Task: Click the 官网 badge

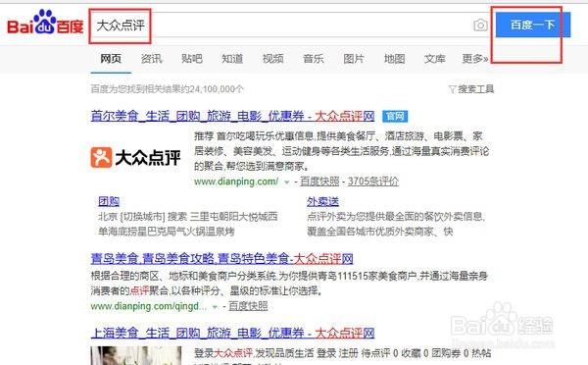Action: pyautogui.click(x=395, y=116)
